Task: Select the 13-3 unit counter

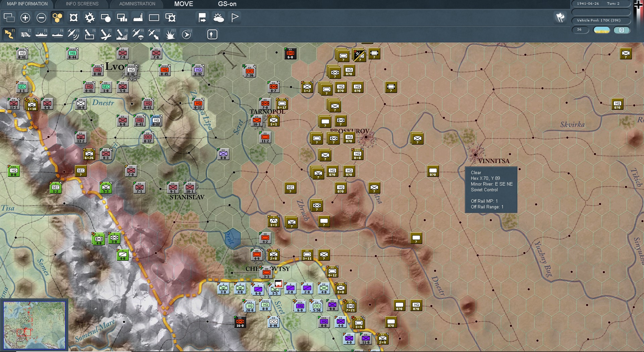Action: click(14, 104)
